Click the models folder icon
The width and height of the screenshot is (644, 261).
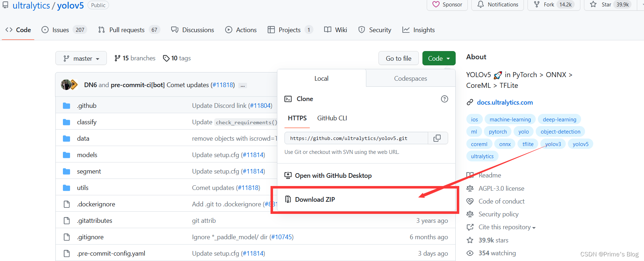pos(66,155)
